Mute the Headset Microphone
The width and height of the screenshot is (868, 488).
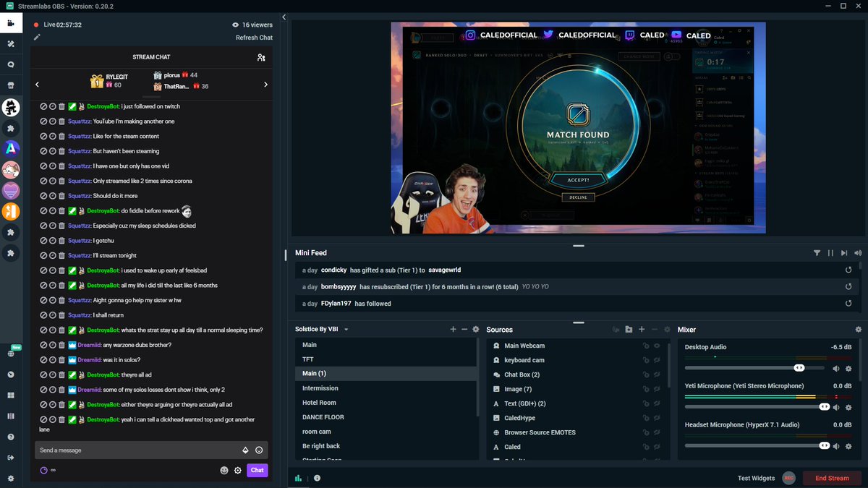click(836, 446)
